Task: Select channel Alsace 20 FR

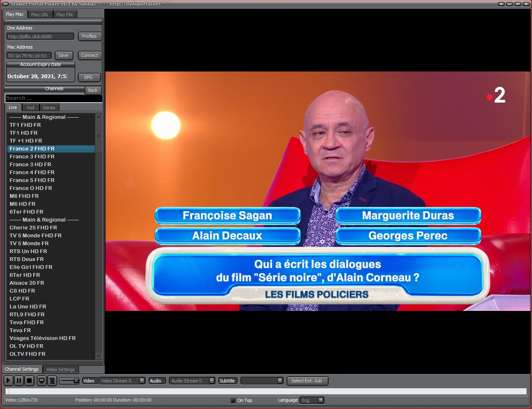Action: tap(52, 283)
